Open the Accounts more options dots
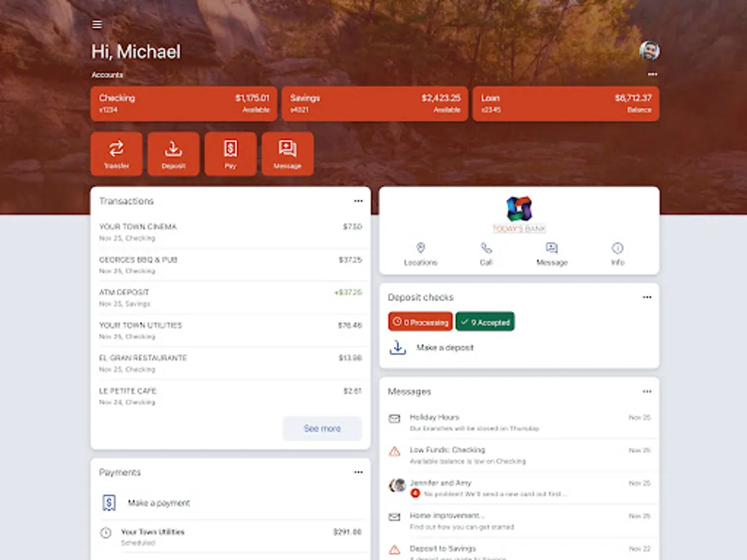The image size is (747, 560). (x=652, y=74)
